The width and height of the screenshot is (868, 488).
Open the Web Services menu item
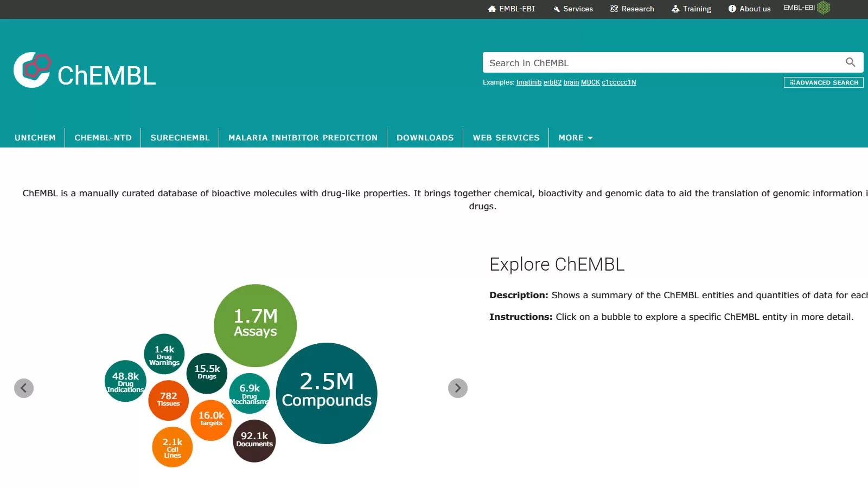click(506, 138)
